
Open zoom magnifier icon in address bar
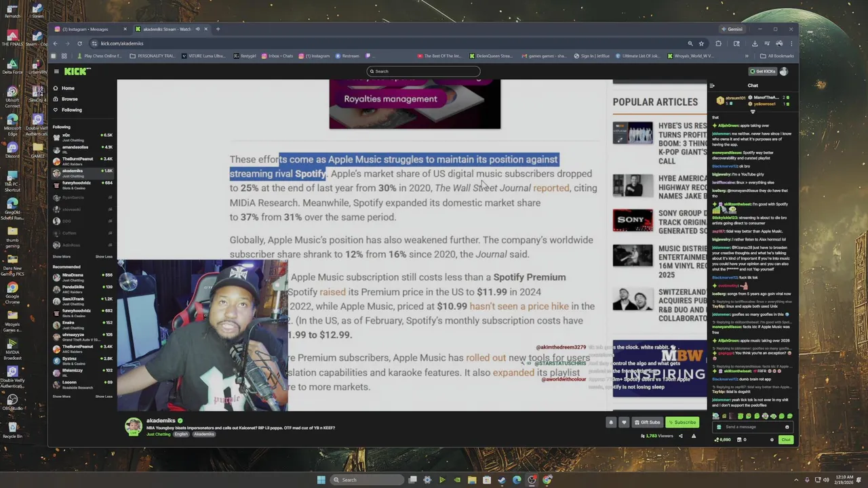point(690,43)
